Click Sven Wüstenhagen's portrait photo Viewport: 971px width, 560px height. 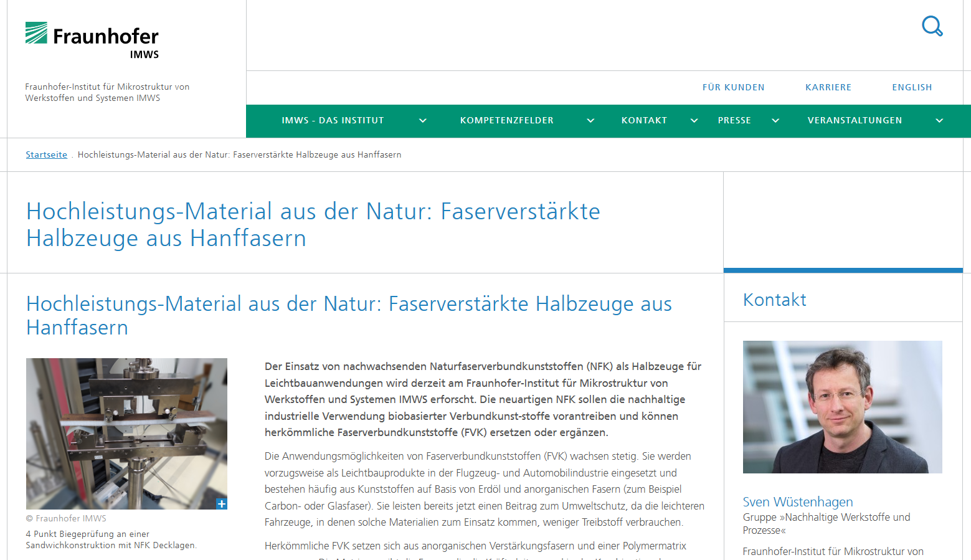pyautogui.click(x=842, y=407)
